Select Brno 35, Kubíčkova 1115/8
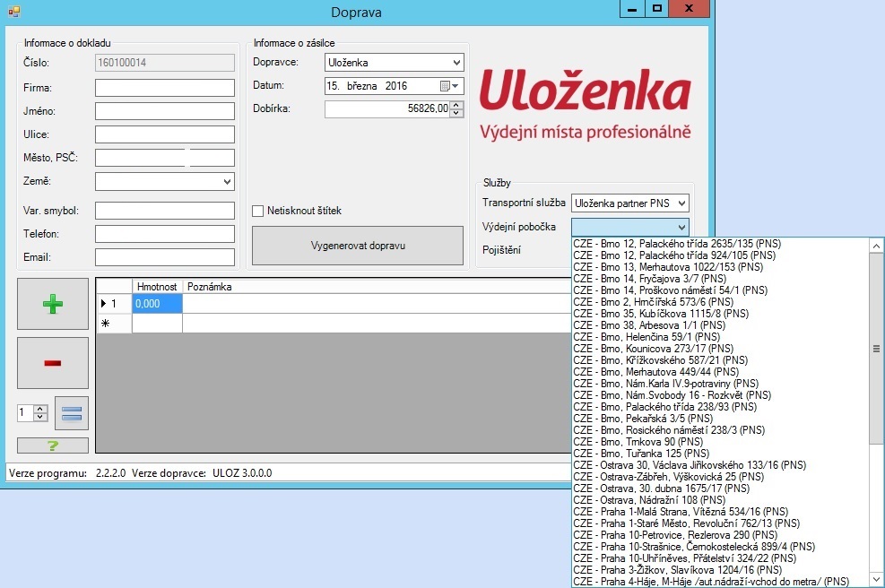This screenshot has height=588, width=885. [x=720, y=314]
